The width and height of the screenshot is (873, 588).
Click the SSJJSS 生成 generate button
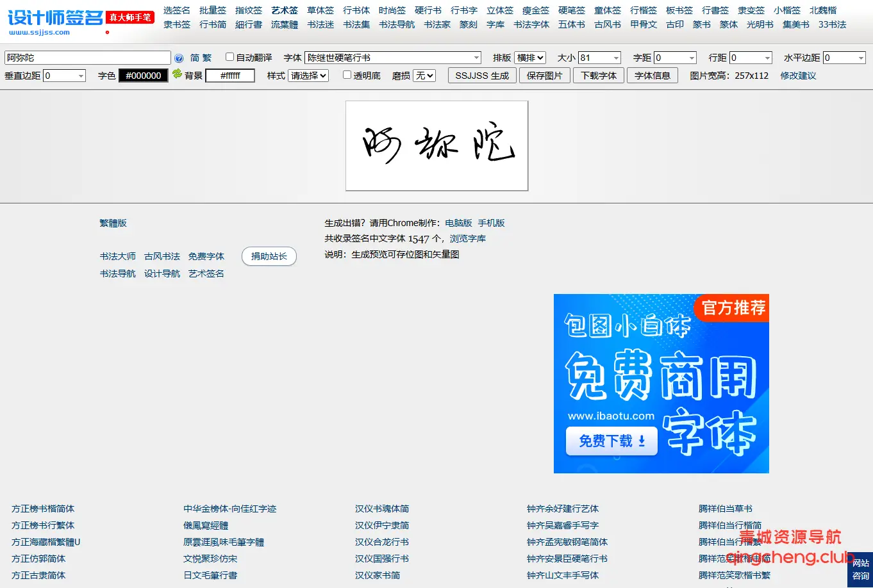point(481,75)
